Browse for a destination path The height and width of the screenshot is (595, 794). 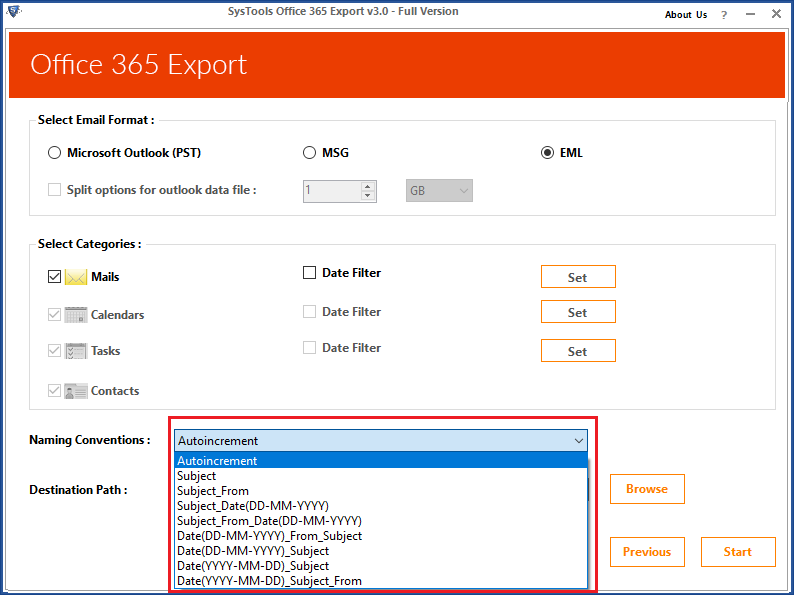647,489
